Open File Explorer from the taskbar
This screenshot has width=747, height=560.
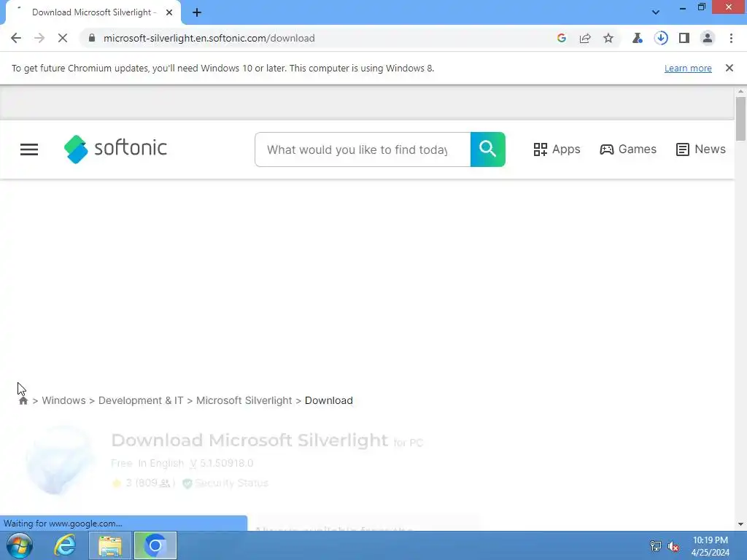pos(110,545)
